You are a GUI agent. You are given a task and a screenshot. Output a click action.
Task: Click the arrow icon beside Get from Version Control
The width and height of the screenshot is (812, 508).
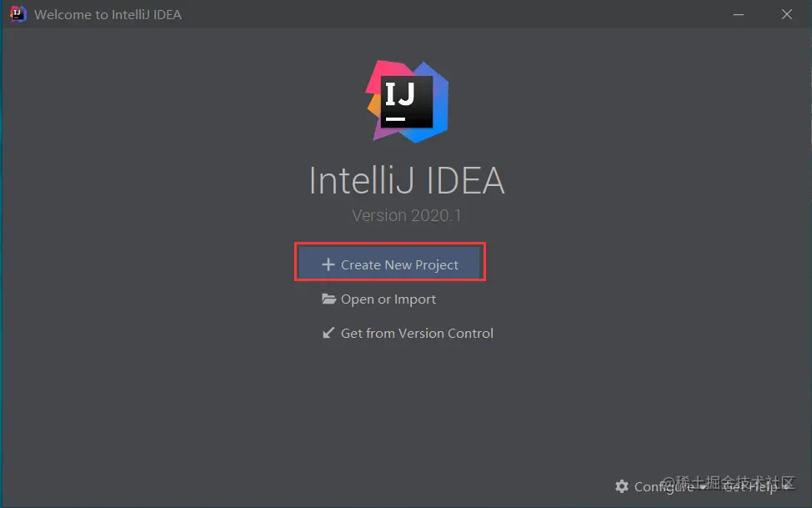(x=328, y=333)
